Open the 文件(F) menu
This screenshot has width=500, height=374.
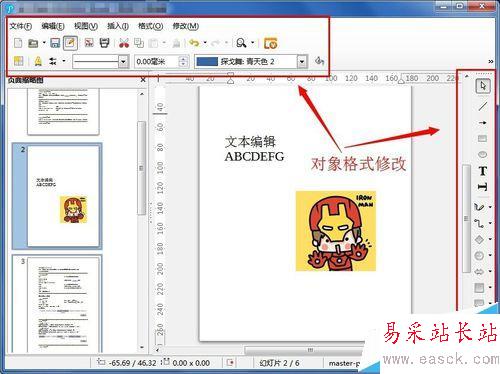pos(21,26)
